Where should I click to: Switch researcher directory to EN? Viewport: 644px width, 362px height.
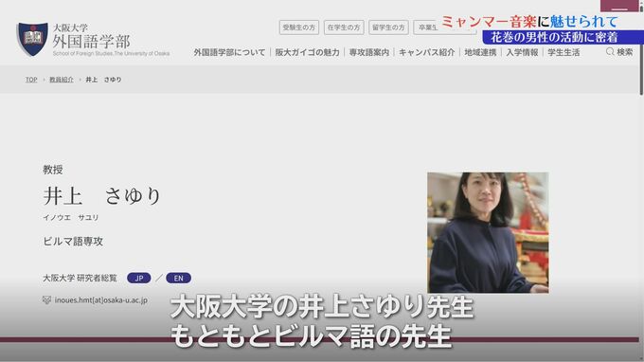click(x=178, y=279)
